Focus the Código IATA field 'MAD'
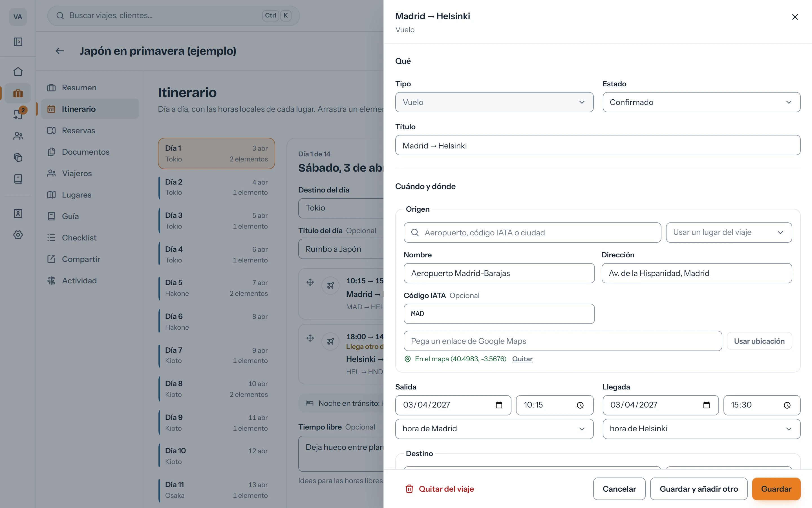The width and height of the screenshot is (812, 508). click(x=499, y=314)
